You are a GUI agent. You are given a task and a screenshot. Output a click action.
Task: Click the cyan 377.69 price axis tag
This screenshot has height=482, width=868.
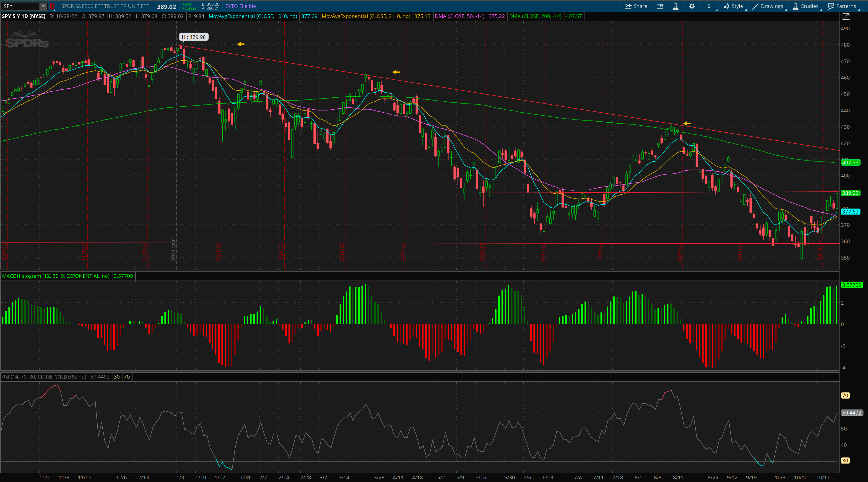tap(850, 212)
